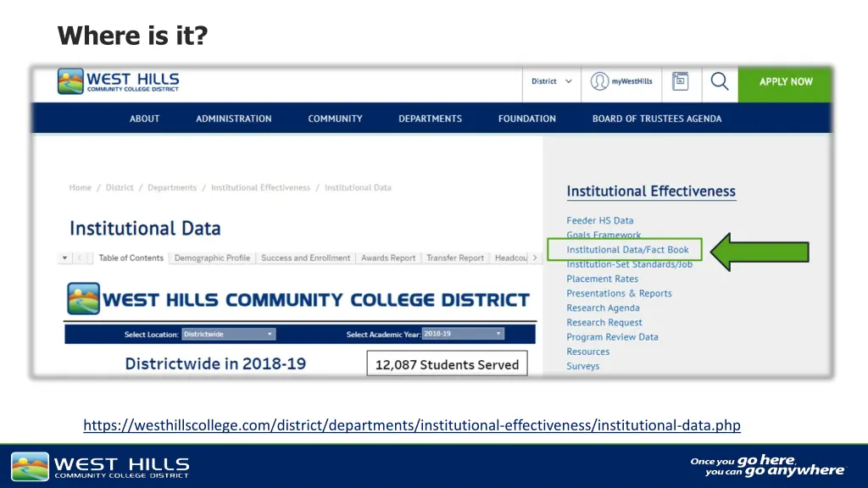Click the Home breadcrumb link

point(81,187)
